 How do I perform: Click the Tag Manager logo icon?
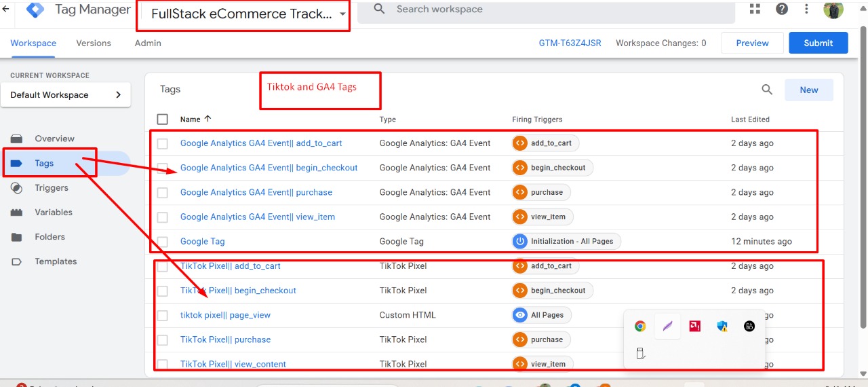coord(35,10)
